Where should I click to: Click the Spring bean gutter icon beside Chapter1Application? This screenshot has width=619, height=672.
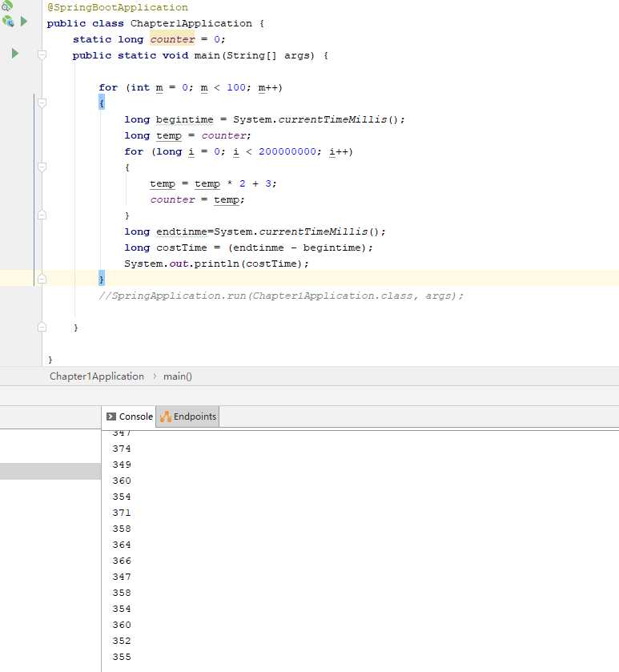8,21
